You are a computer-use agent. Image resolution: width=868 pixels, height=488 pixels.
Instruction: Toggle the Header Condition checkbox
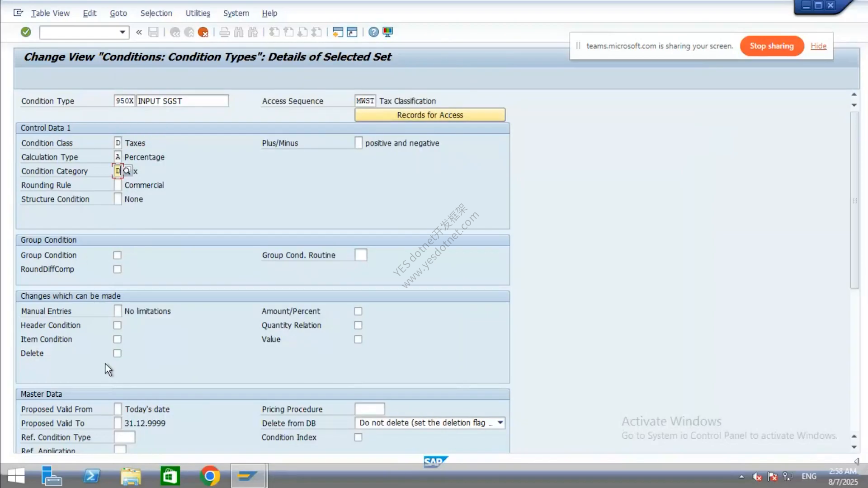coord(117,325)
